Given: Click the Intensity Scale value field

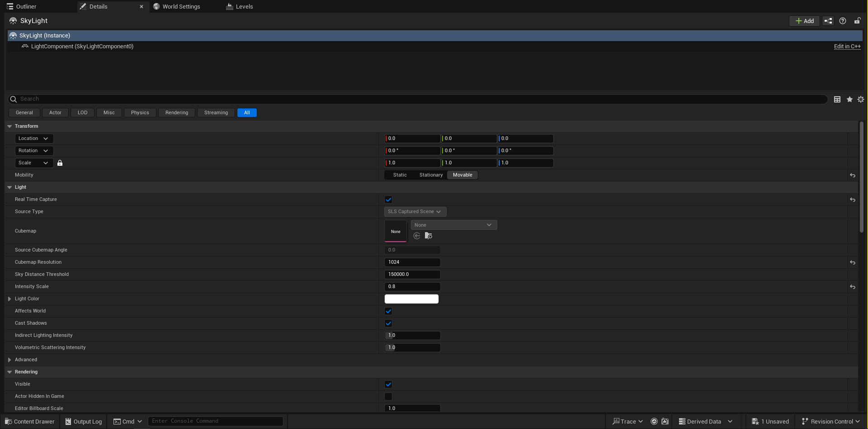Looking at the screenshot, I should 412,287.
